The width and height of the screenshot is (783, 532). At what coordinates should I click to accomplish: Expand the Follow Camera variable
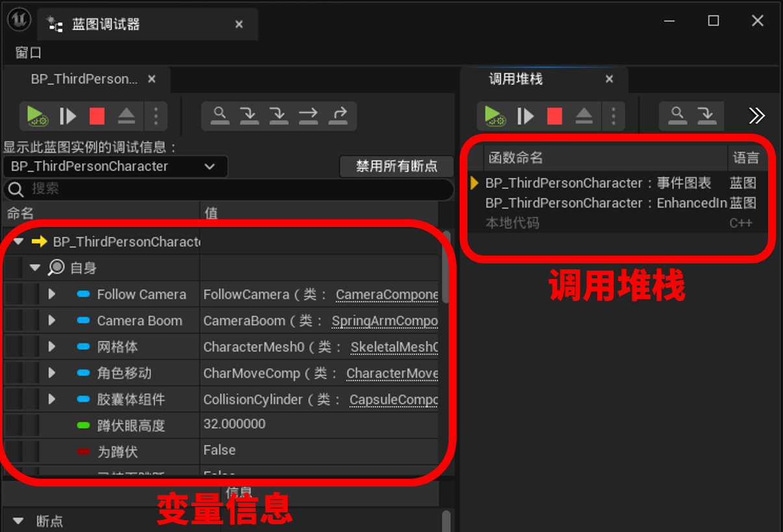click(x=52, y=294)
